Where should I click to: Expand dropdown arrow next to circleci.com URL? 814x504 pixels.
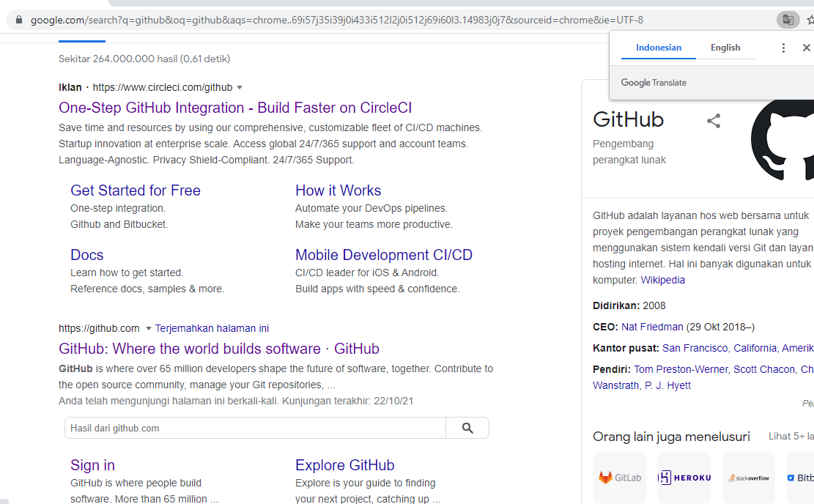coord(240,87)
